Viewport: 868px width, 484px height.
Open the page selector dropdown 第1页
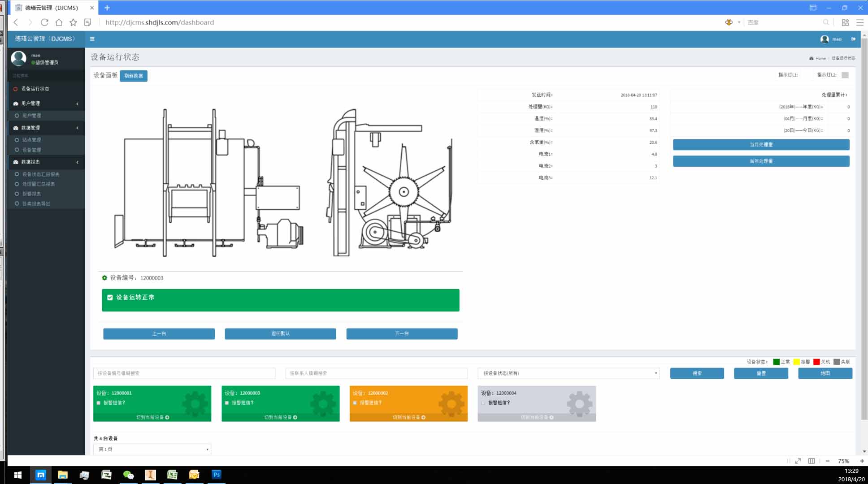(152, 449)
